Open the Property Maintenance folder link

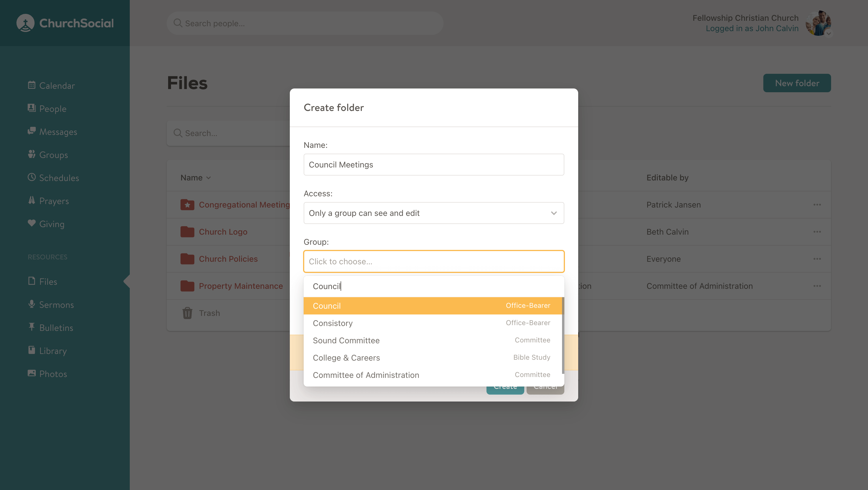click(241, 286)
